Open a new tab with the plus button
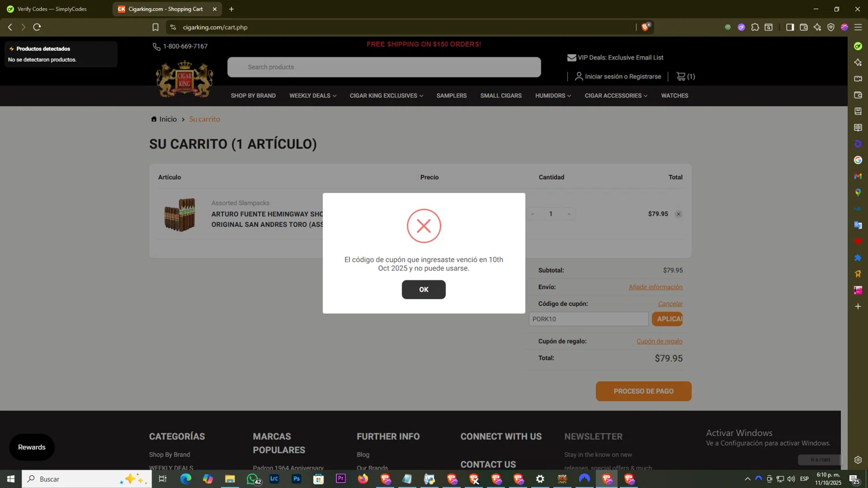This screenshot has width=868, height=488. (x=231, y=9)
